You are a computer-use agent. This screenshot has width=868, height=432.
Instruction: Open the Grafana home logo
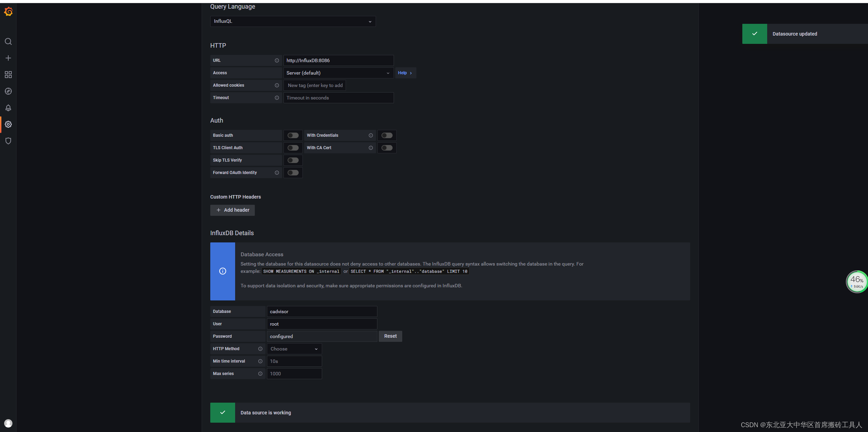(x=8, y=12)
